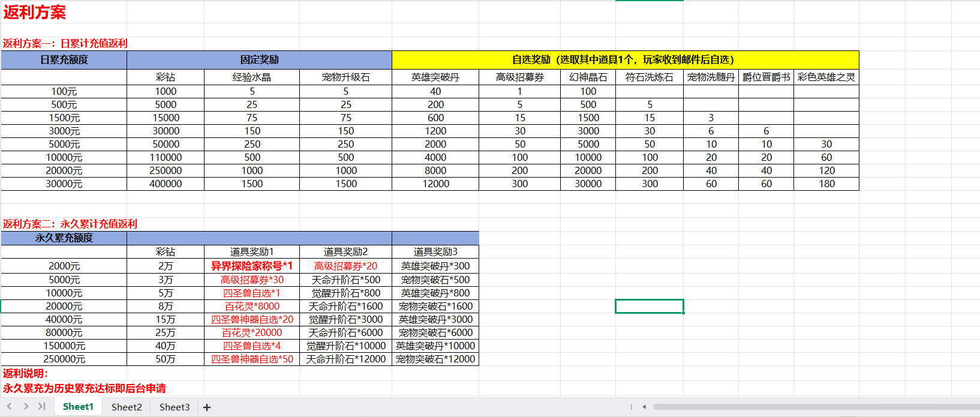Viewport: 980px width, 417px height.
Task: Click the next sheet navigation arrow
Action: point(26,407)
